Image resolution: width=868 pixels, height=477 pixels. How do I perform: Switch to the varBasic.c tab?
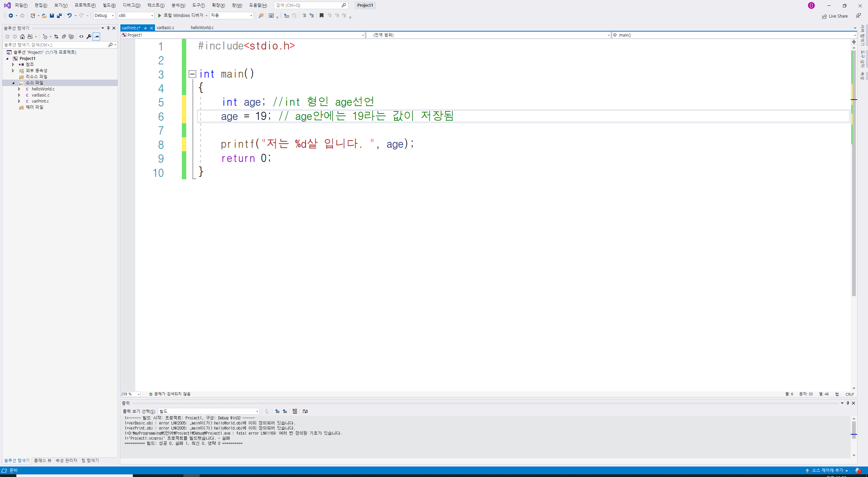click(x=165, y=28)
